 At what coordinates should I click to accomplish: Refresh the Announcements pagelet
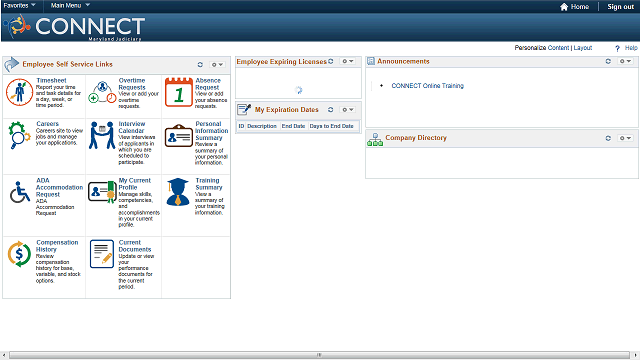tap(608, 61)
